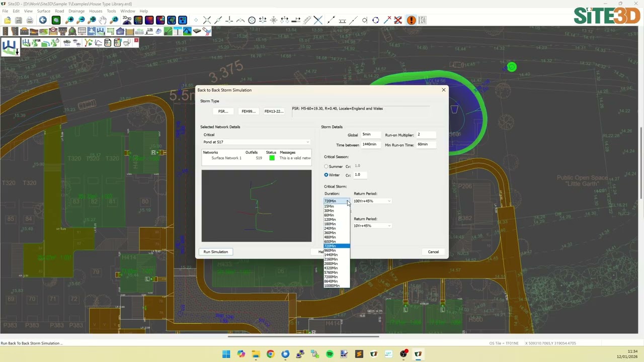Click the Run Simulation button
644x362 pixels.
pos(216,252)
